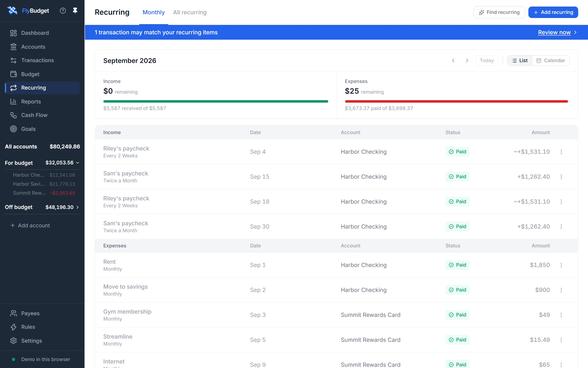588x368 pixels.
Task: Open Settings from the sidebar
Action: click(42, 341)
